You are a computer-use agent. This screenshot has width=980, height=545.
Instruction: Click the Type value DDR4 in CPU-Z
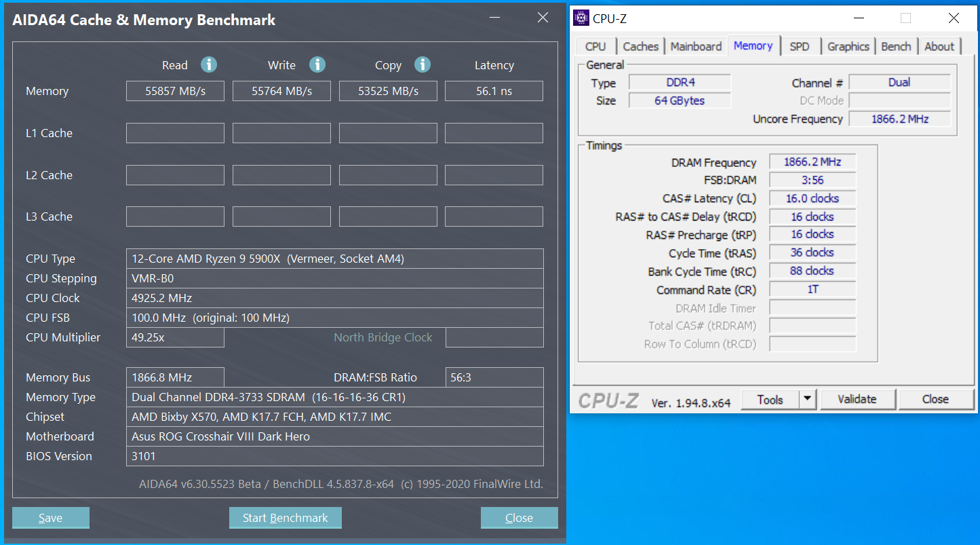pyautogui.click(x=680, y=82)
